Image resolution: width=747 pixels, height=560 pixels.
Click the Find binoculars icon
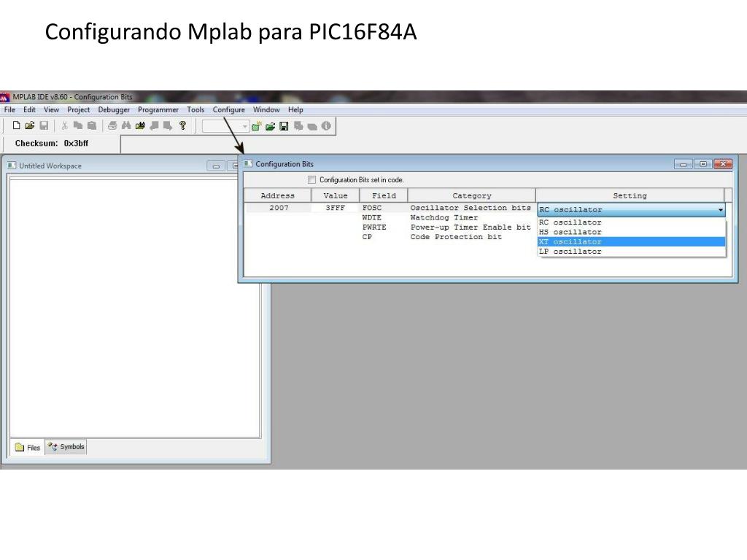coord(126,125)
